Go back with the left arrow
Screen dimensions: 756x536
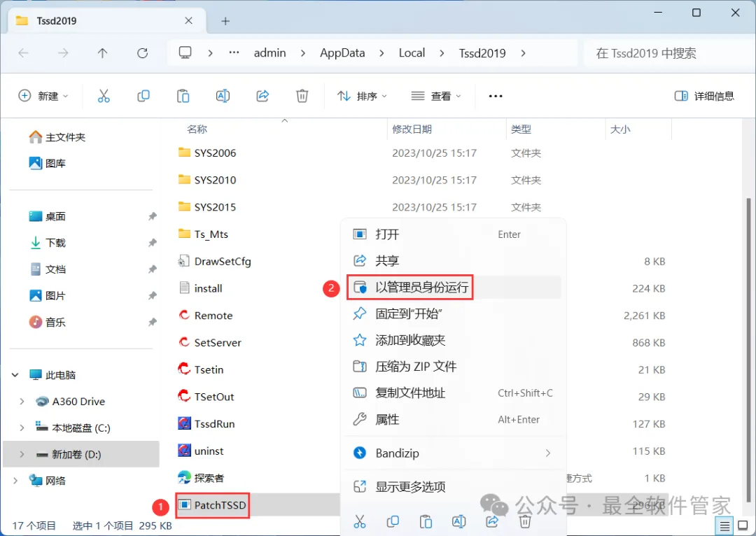click(23, 53)
